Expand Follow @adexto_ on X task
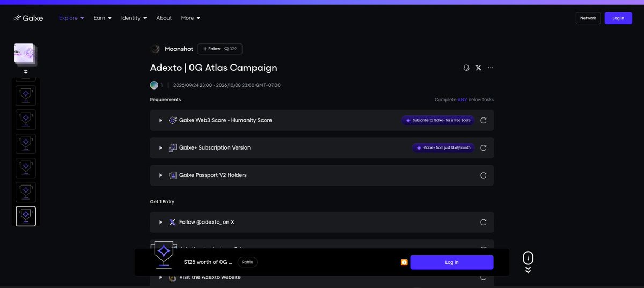 pyautogui.click(x=160, y=222)
